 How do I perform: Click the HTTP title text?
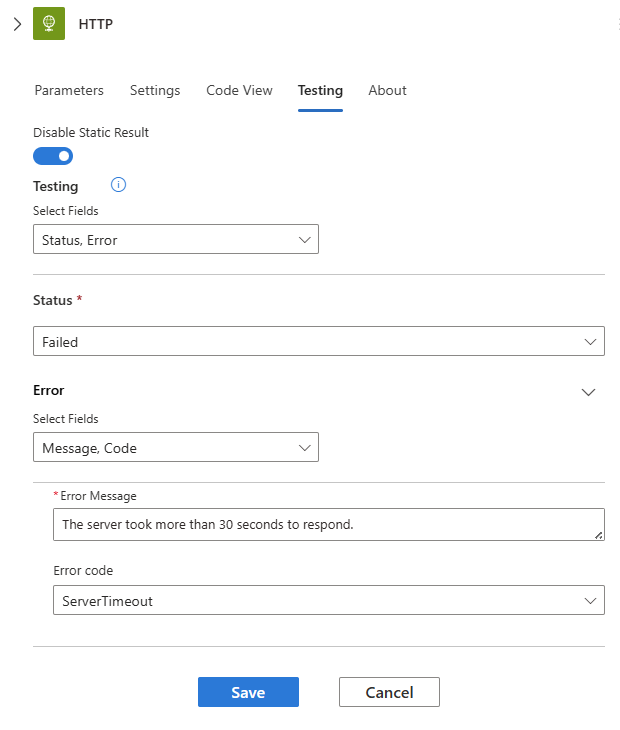96,24
